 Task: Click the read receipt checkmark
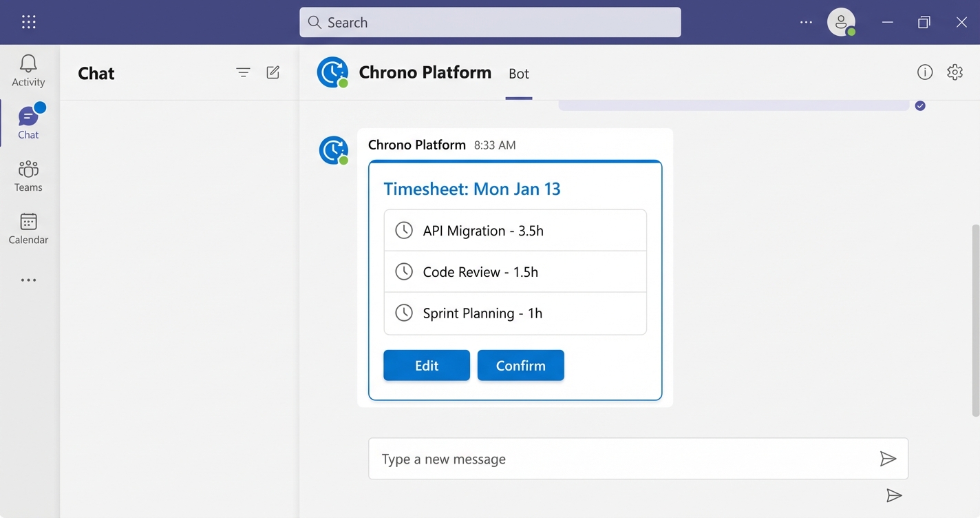920,105
